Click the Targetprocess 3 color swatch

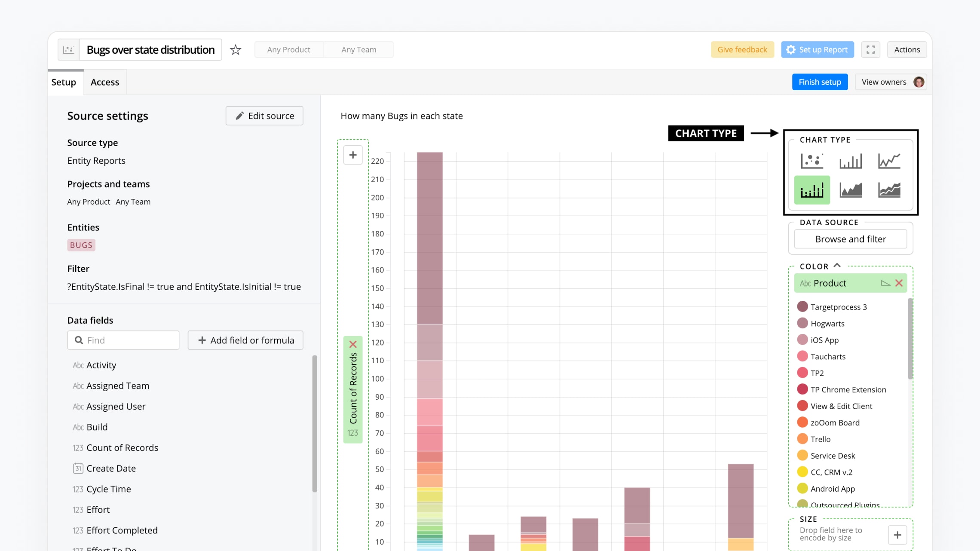pyautogui.click(x=802, y=306)
